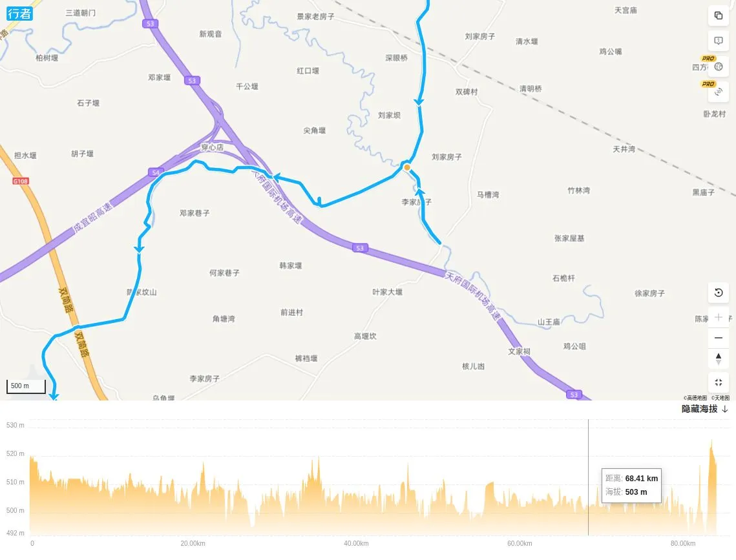The width and height of the screenshot is (736, 560).
Task: Open the map layers switcher
Action: (x=718, y=16)
